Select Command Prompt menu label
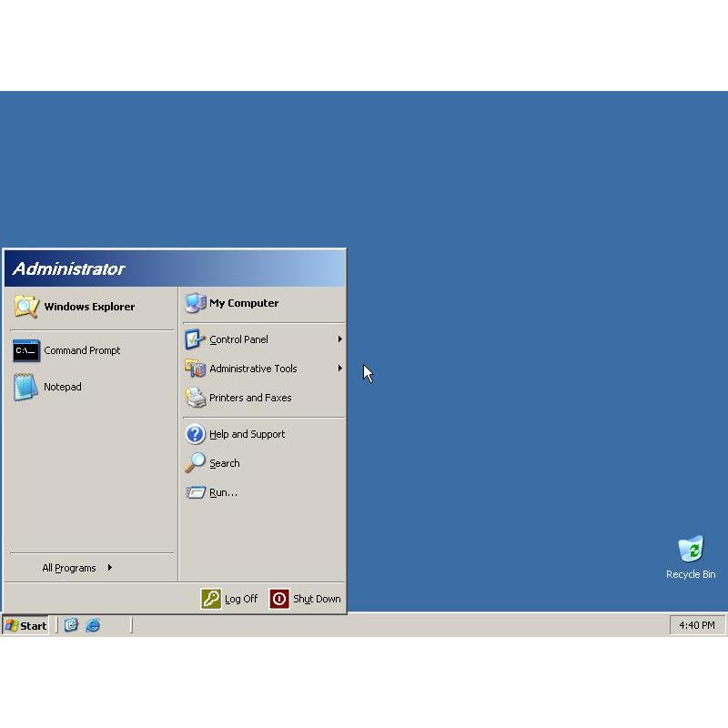Viewport: 728px width, 728px height. point(82,350)
